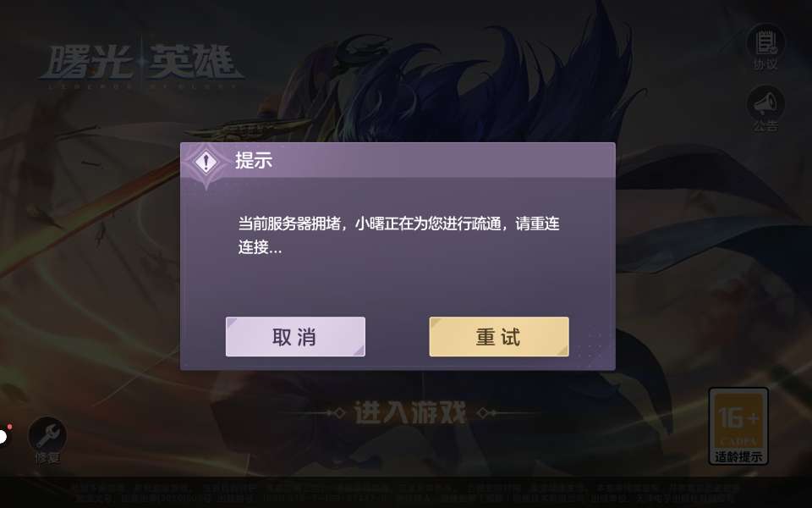812x508 pixels.
Task: Retry connection with the 重试 button
Action: pyautogui.click(x=499, y=336)
